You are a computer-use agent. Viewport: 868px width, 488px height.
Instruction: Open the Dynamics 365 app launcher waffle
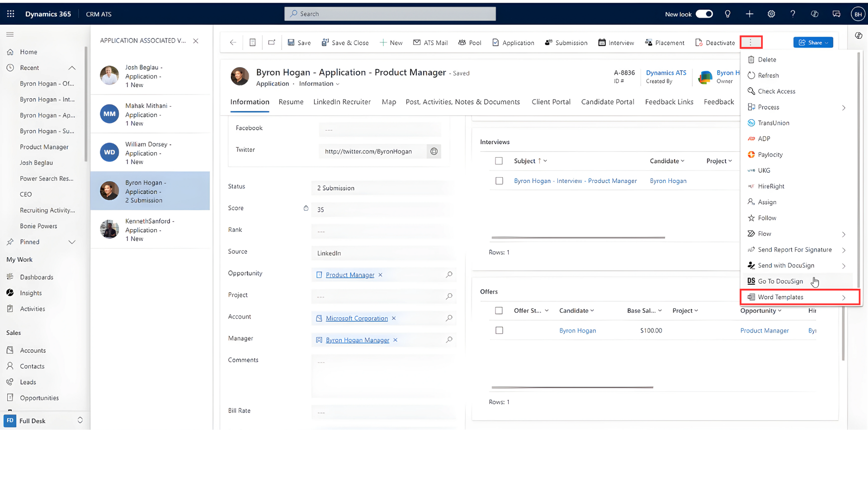[11, 14]
